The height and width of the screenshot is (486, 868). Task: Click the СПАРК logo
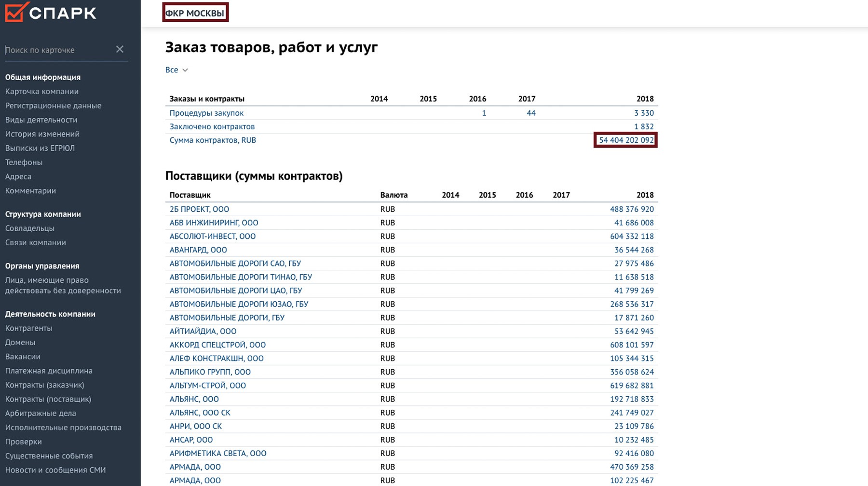click(x=51, y=12)
